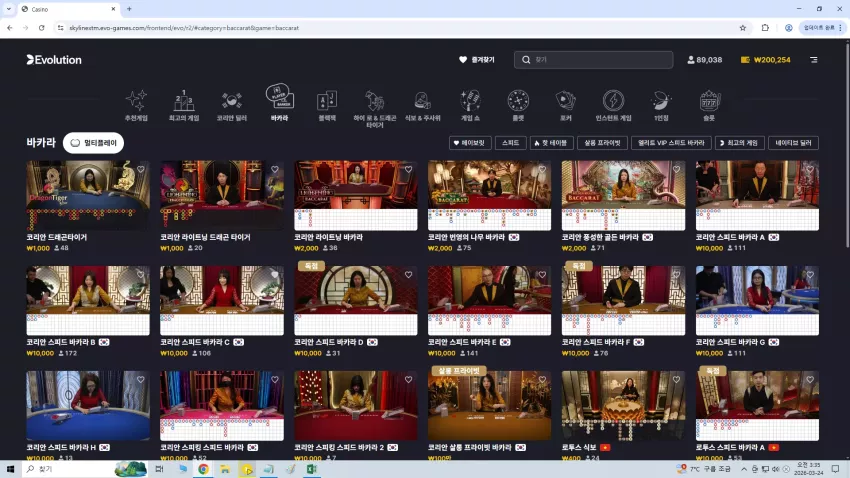This screenshot has height=478, width=850.
Task: Open the 코리안 딜러 category icon
Action: [x=231, y=100]
